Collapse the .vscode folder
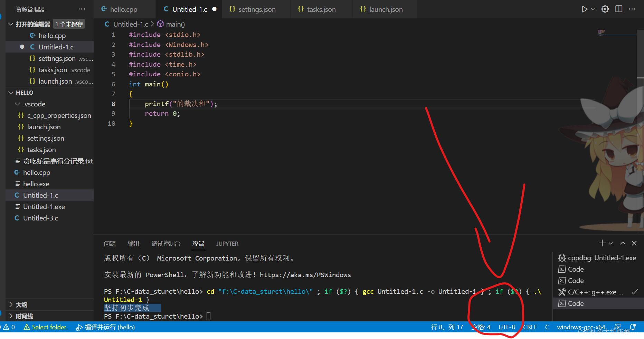644x339 pixels. pyautogui.click(x=17, y=104)
